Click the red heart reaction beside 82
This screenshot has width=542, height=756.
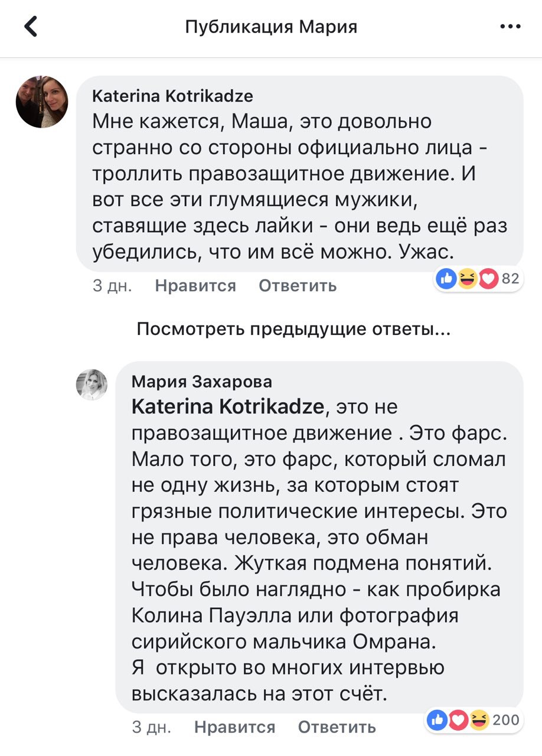[x=488, y=279]
